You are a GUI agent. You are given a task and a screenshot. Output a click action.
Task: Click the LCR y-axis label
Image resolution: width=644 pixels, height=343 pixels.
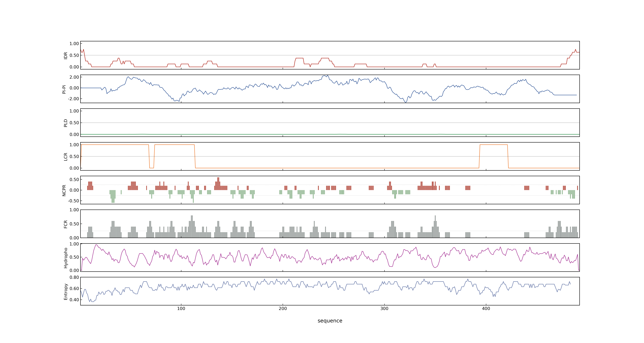pos(66,157)
